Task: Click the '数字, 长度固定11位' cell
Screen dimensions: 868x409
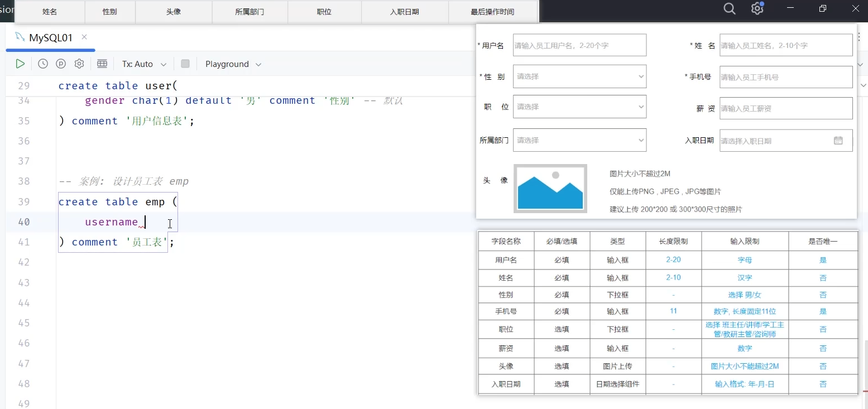Action: pyautogui.click(x=745, y=311)
